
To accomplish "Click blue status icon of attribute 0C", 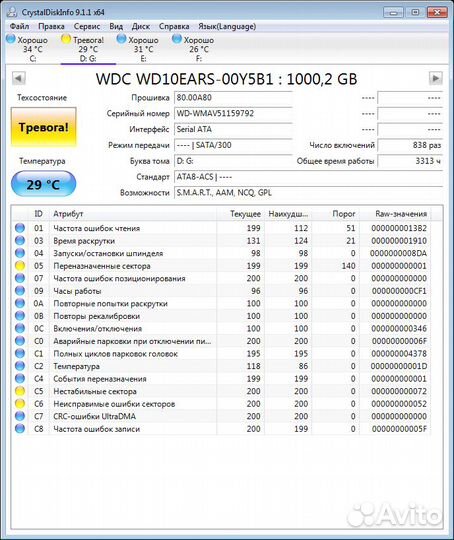I will point(20,328).
